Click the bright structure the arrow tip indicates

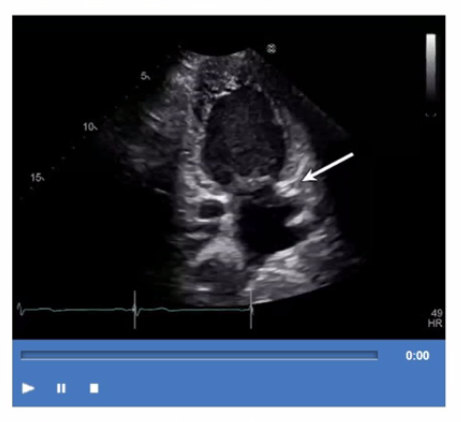[290, 187]
